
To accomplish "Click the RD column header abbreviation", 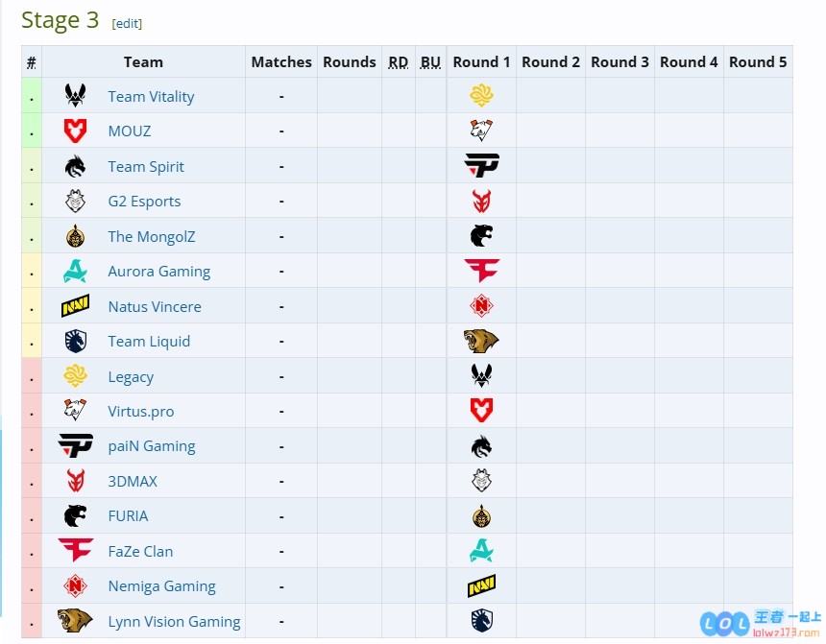I will pos(398,62).
